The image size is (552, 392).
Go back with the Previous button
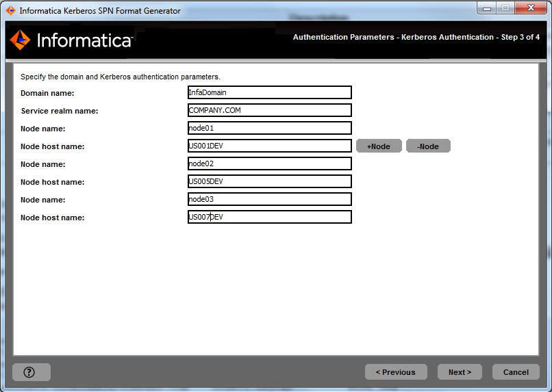point(396,372)
